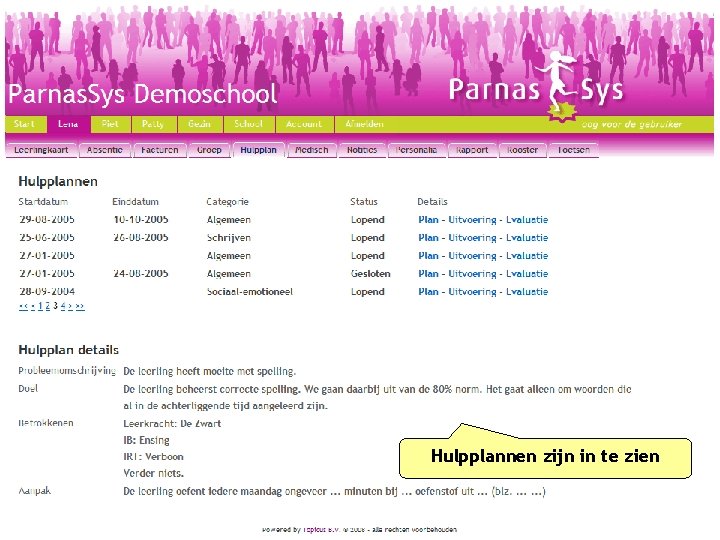The image size is (720, 540).
Task: Jump to the last page with >>
Action: (80, 306)
